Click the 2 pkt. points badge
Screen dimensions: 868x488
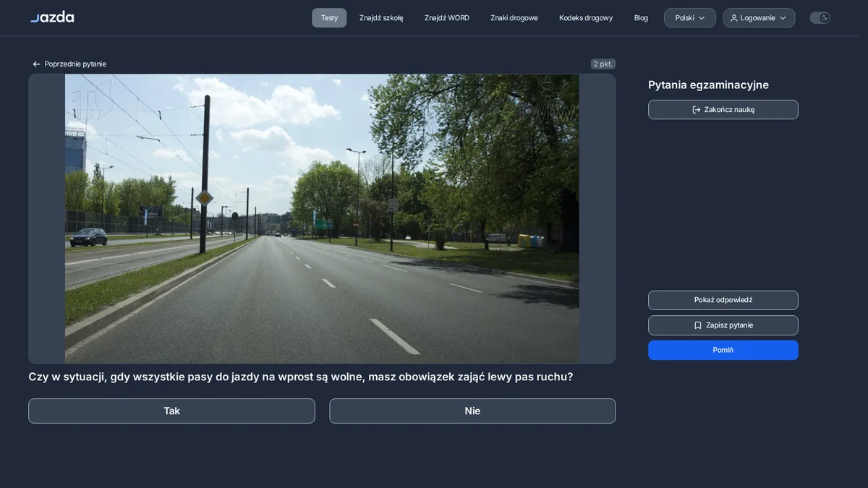603,64
